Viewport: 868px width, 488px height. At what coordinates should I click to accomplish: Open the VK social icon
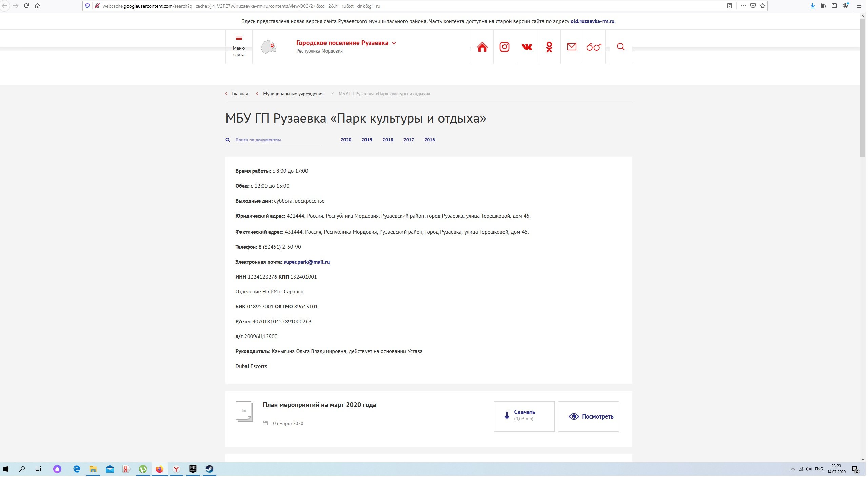pos(527,47)
